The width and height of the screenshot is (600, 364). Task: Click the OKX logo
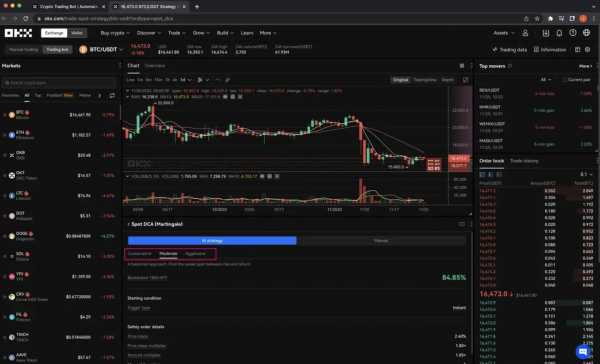[x=18, y=33]
